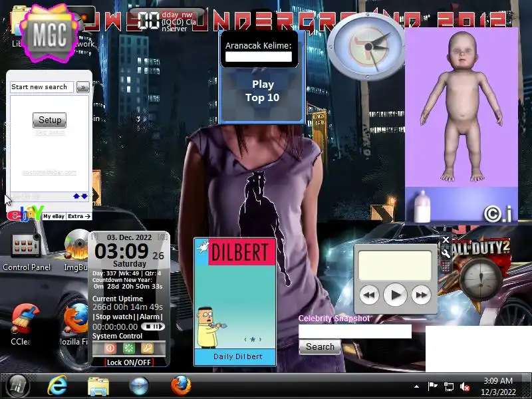Click the Call of Duty 2 dial gadget
Image resolution: width=532 pixels, height=399 pixels.
pos(480,278)
